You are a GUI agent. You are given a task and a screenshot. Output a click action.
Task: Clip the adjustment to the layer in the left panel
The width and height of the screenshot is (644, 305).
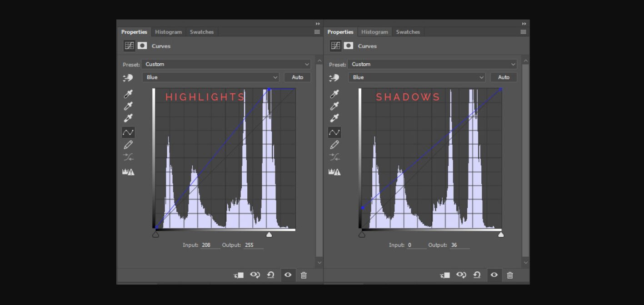coord(239,275)
